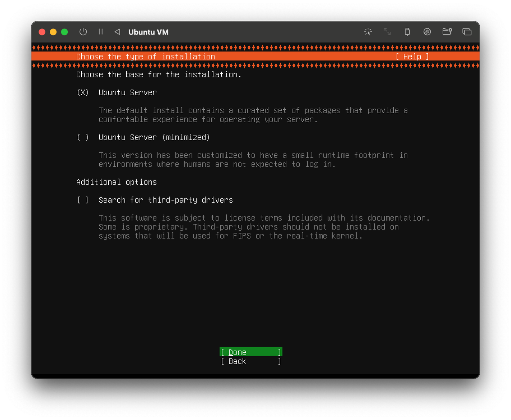Screen dimensions: 511x420
Task: Click the default install description text
Action: point(253,115)
